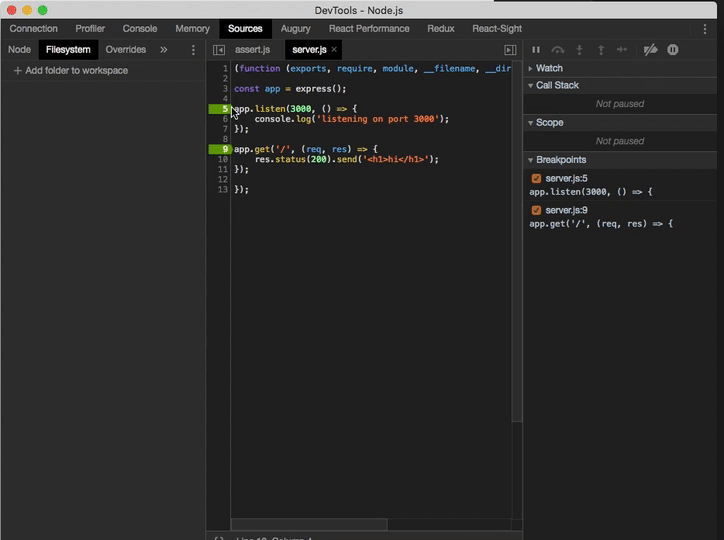Collapse the Call Stack section
The height and width of the screenshot is (540, 724).
[x=557, y=86]
